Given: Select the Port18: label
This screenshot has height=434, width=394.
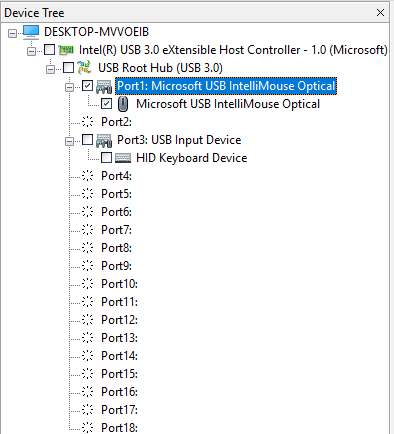Looking at the screenshot, I should tap(119, 428).
